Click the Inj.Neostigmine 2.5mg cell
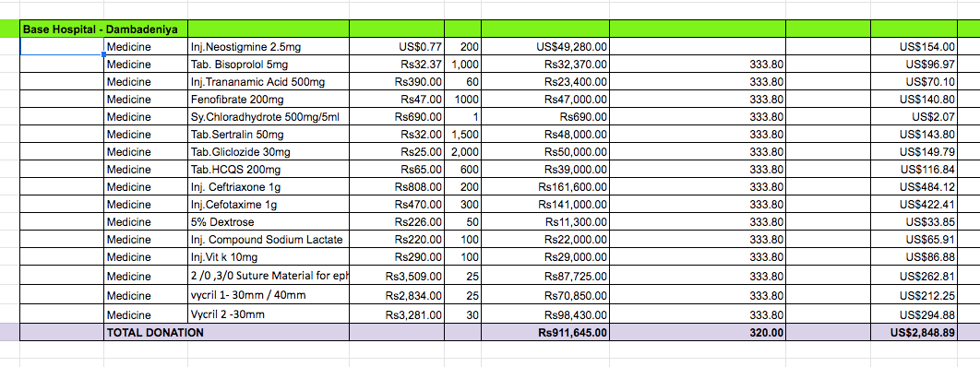The image size is (980, 367). [269, 46]
